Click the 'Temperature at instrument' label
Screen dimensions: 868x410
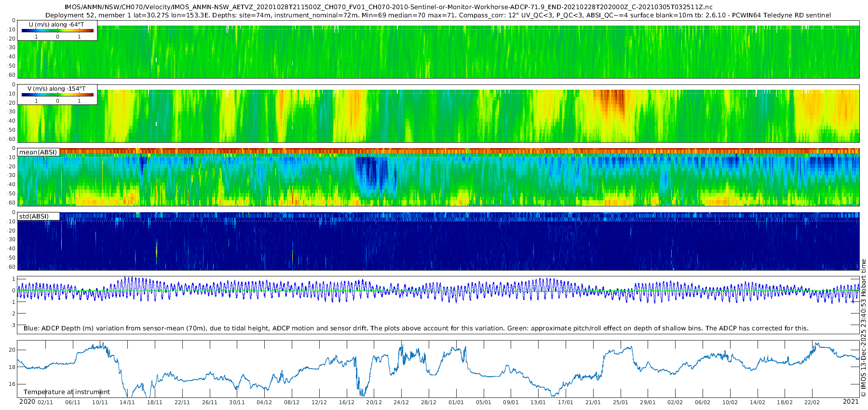click(x=67, y=392)
